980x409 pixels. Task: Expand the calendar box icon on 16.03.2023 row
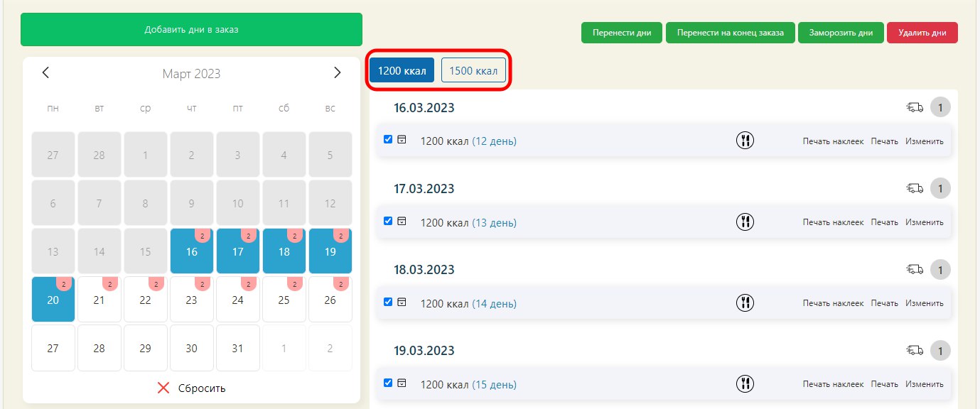[402, 140]
